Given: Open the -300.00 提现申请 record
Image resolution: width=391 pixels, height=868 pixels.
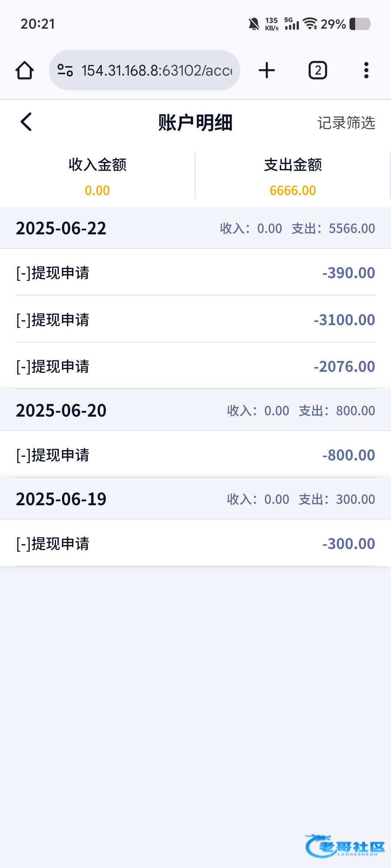Looking at the screenshot, I should tap(195, 544).
